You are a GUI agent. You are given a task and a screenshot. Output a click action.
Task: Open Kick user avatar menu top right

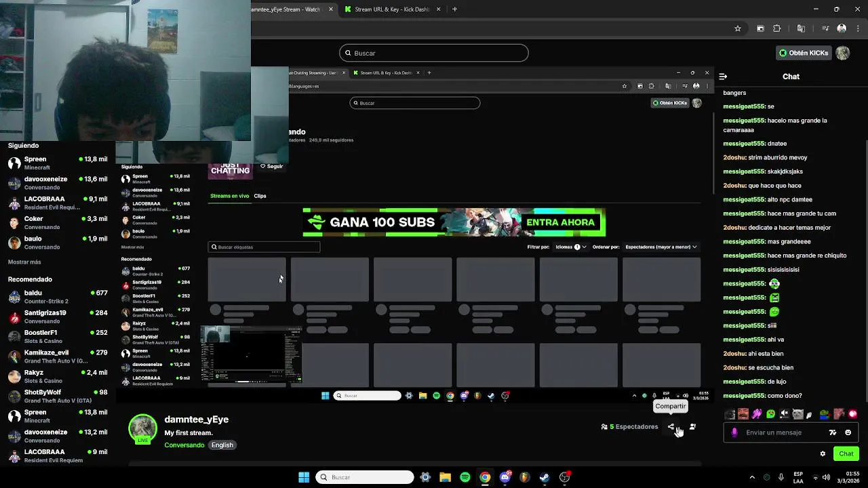tap(843, 53)
